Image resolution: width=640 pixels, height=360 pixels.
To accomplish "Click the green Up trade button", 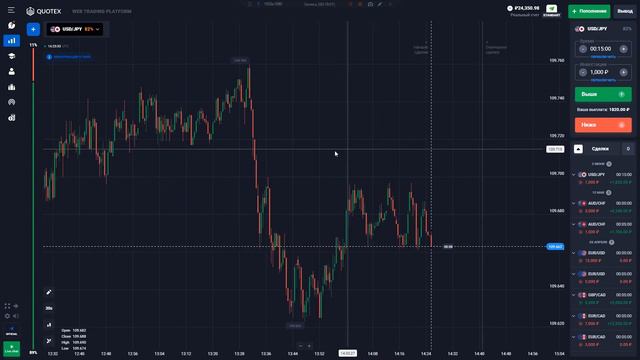I will (x=603, y=94).
